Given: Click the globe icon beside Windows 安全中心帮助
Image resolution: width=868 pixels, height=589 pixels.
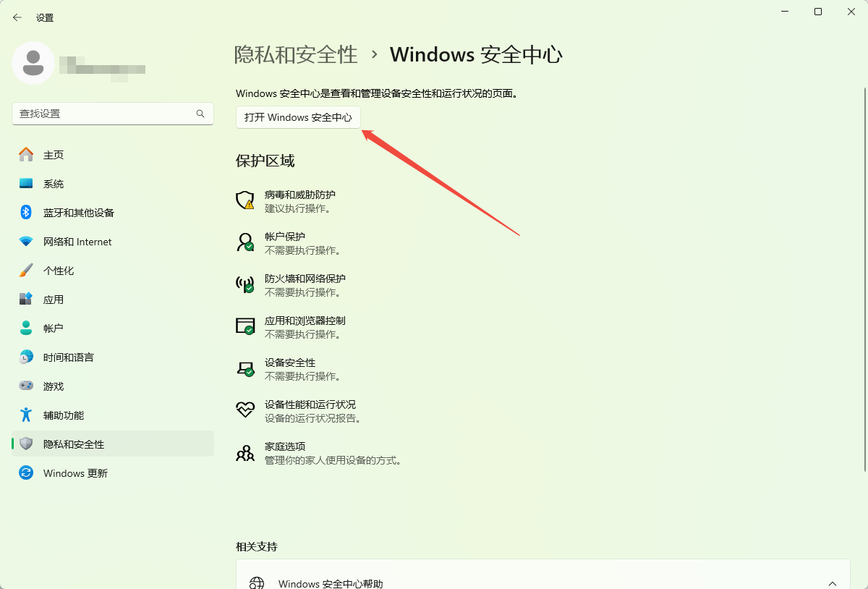Looking at the screenshot, I should pos(257,583).
